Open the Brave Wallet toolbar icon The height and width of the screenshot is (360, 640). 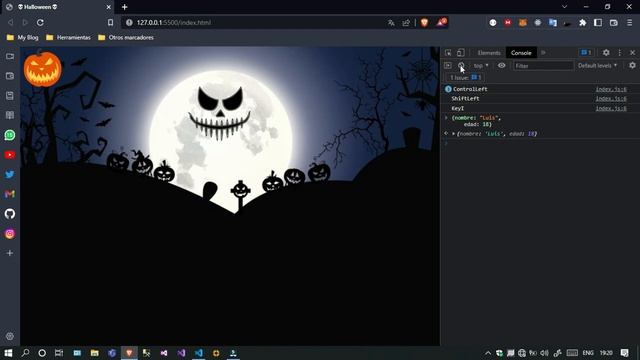coord(613,23)
